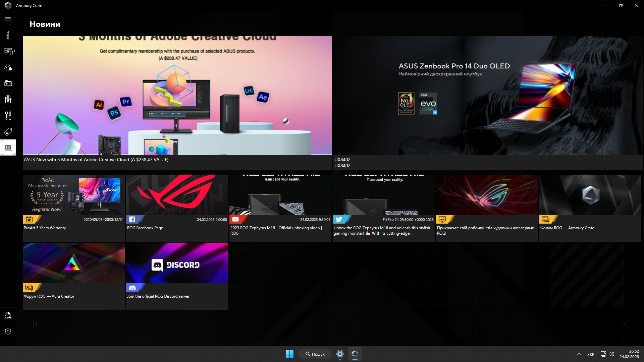This screenshot has width=644, height=362.
Task: Open ROG Facebook Page tile
Action: click(177, 208)
